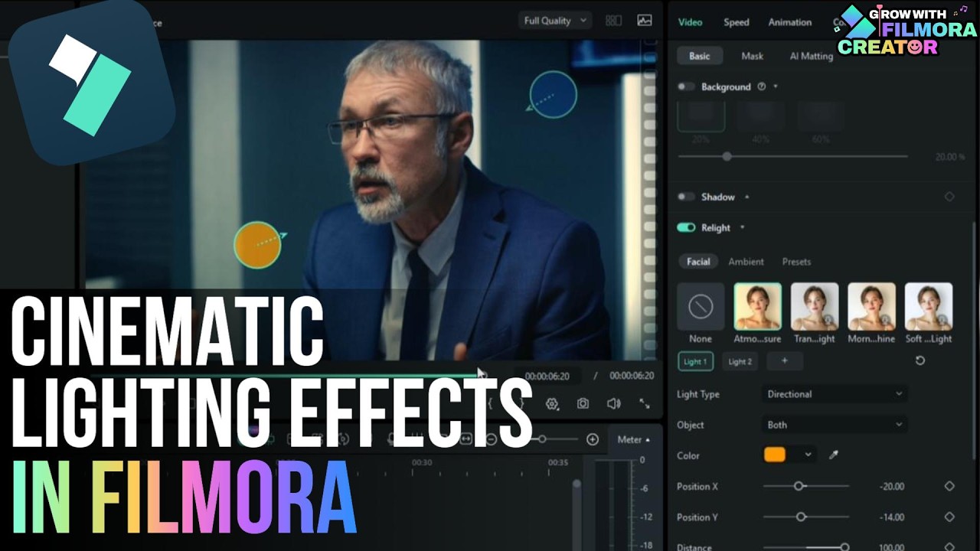Click the preview volume speaker icon

pos(613,403)
